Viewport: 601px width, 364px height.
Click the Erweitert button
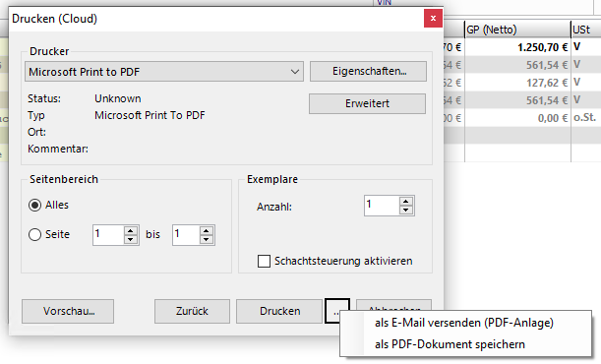367,103
